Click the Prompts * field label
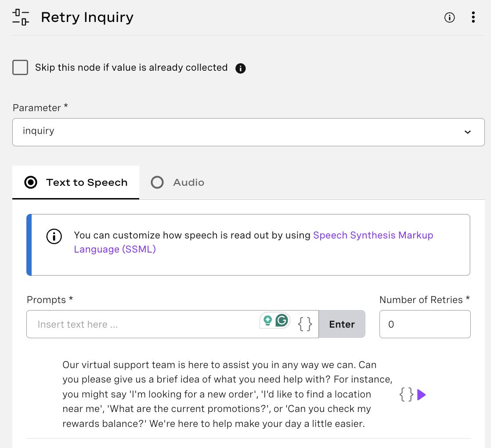The height and width of the screenshot is (448, 491). coord(50,300)
